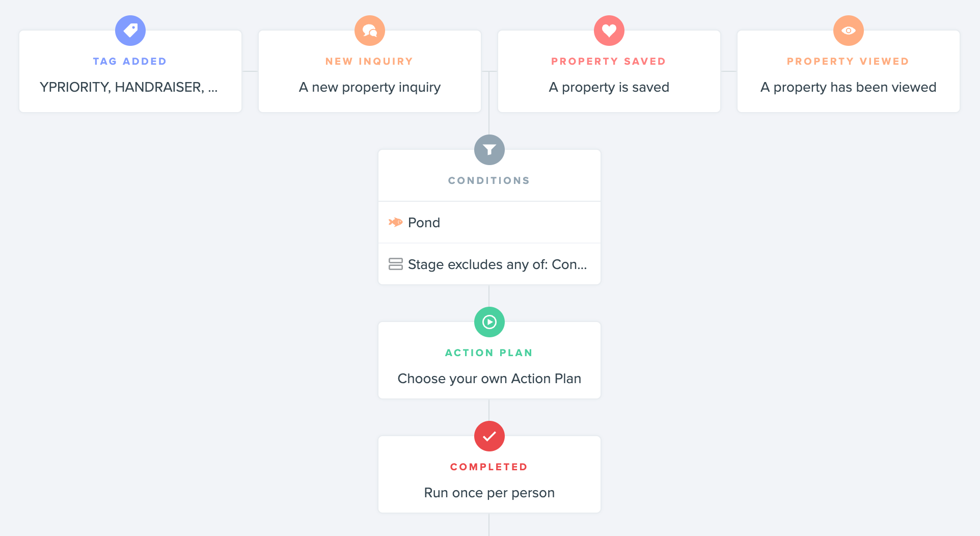The width and height of the screenshot is (980, 536).
Task: Select 'A property is saved' trigger text
Action: point(609,87)
